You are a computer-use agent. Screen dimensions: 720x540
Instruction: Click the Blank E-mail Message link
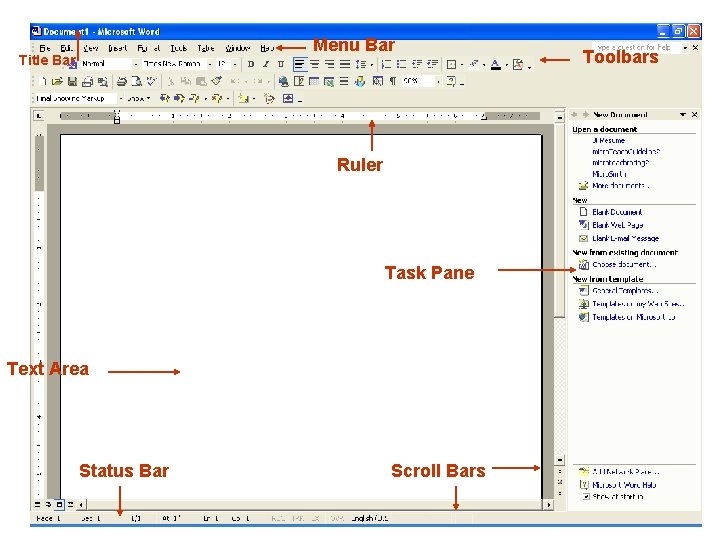[x=625, y=238]
